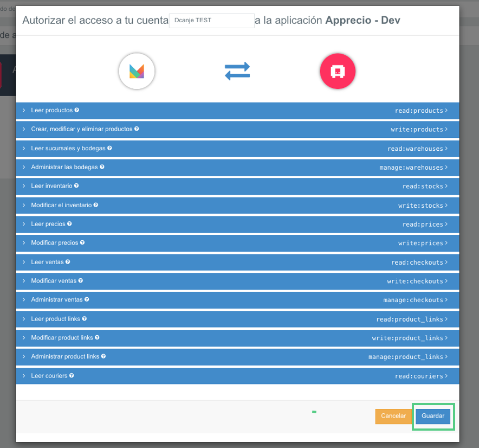Select the read:stocks scope text

tap(423, 186)
